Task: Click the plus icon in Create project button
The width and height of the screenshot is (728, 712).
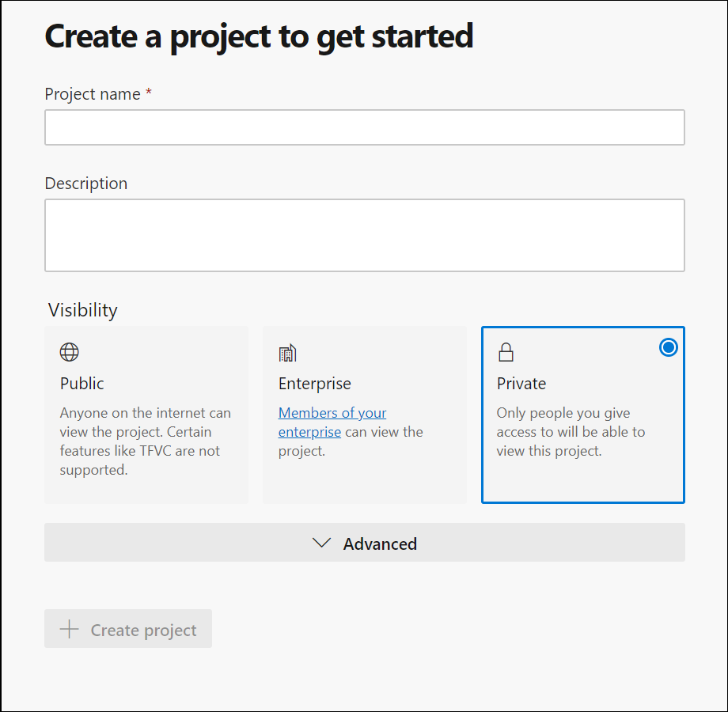Action: coord(70,630)
